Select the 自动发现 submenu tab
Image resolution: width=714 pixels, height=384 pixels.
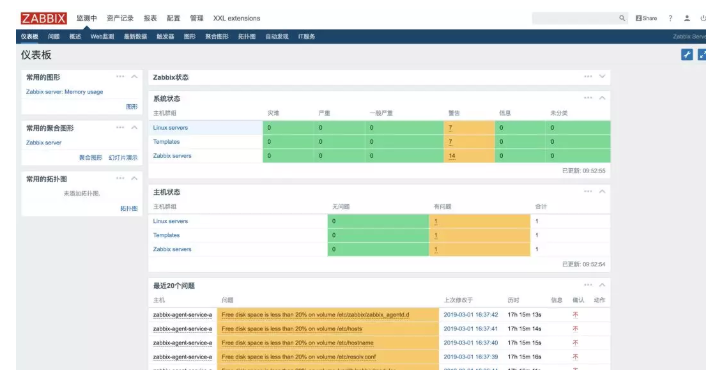click(x=277, y=36)
